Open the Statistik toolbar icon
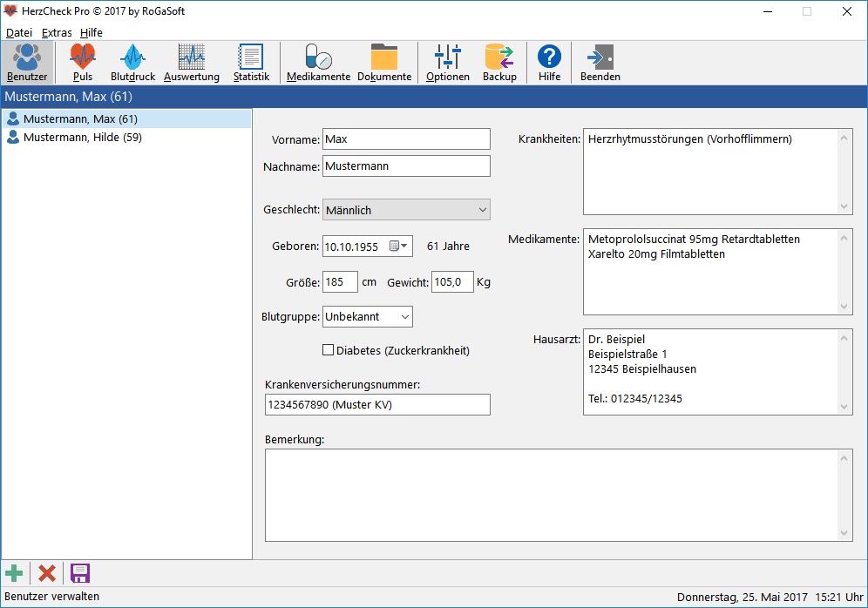868x608 pixels. [251, 63]
